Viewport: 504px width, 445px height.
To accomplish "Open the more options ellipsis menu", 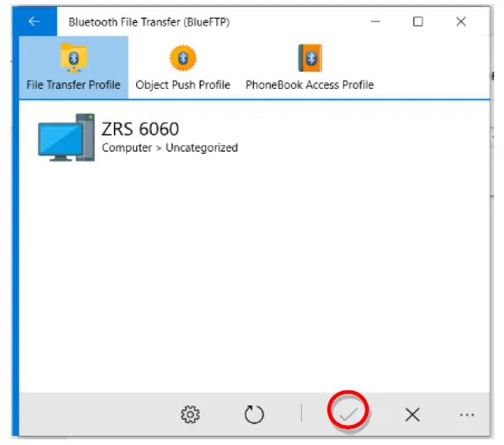I will pyautogui.click(x=467, y=415).
